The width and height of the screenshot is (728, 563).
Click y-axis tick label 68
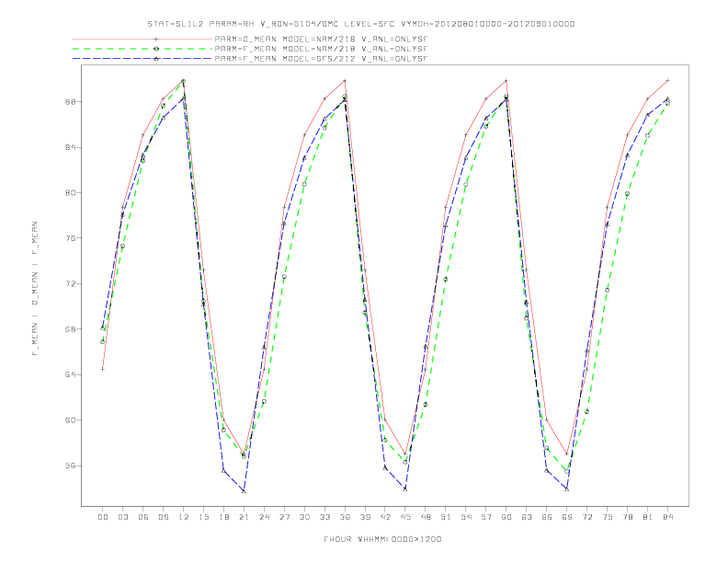pos(71,329)
